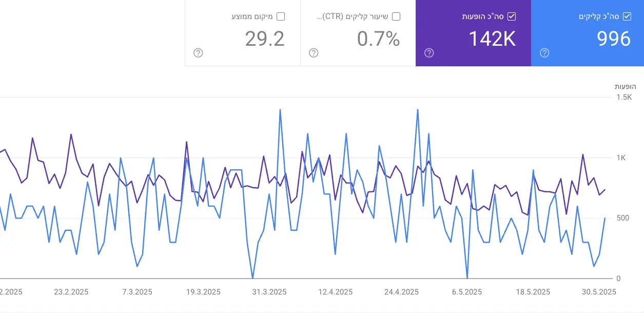Viewport: 644px width, 313px height.
Task: Click the 12.4.2025 date label
Action: pos(335,292)
